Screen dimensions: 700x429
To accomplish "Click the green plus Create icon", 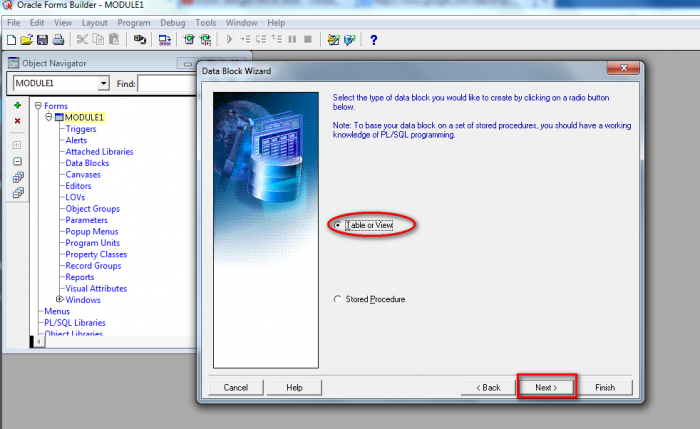I will [17, 105].
